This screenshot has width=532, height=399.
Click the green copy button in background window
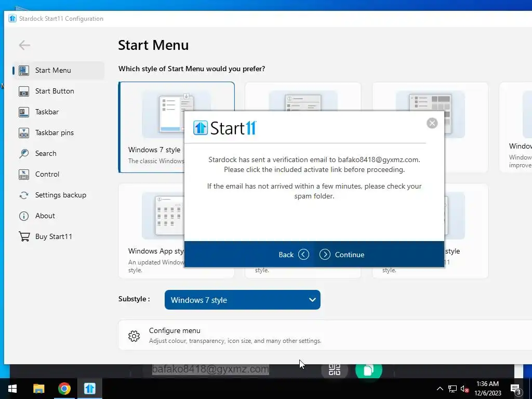point(369,370)
